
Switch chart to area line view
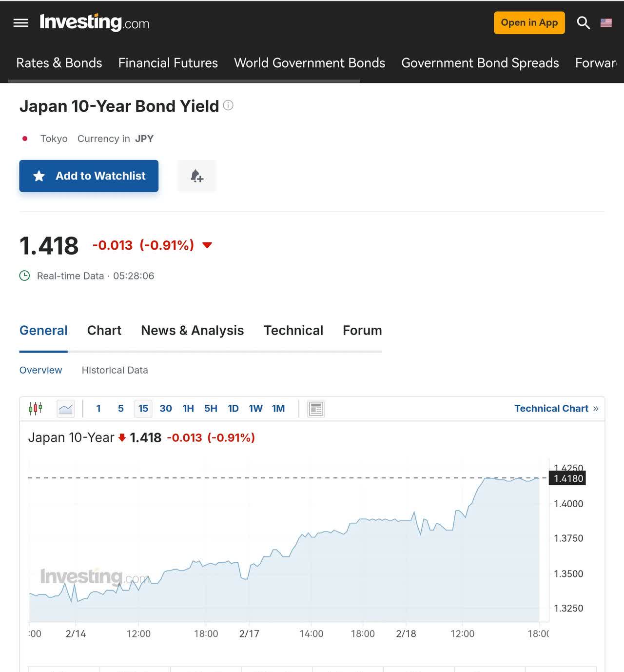tap(65, 409)
